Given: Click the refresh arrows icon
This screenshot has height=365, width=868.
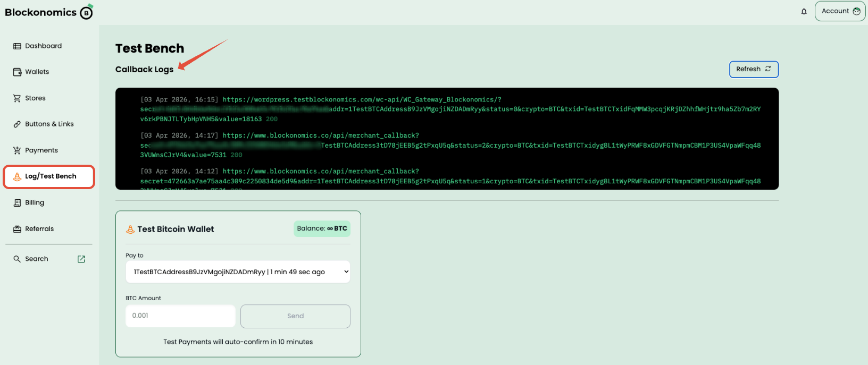Looking at the screenshot, I should 768,69.
